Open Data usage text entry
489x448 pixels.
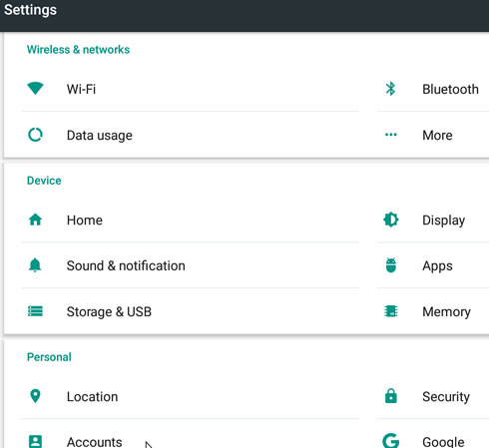pyautogui.click(x=100, y=136)
